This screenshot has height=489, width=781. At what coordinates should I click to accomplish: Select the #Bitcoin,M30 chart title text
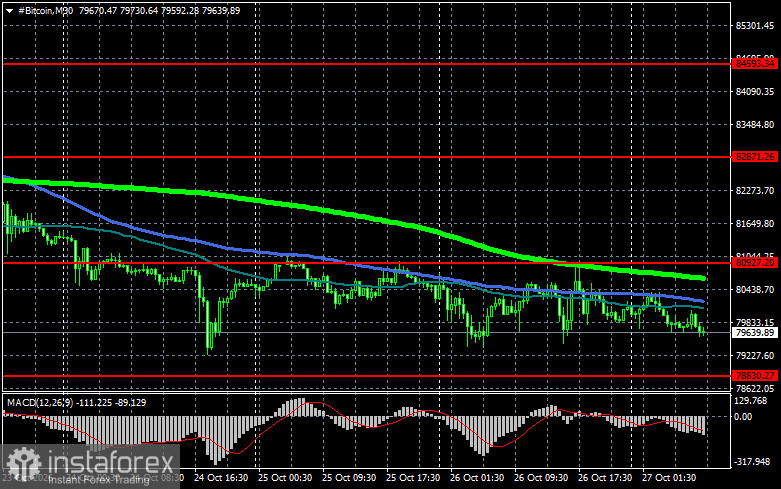click(45, 10)
